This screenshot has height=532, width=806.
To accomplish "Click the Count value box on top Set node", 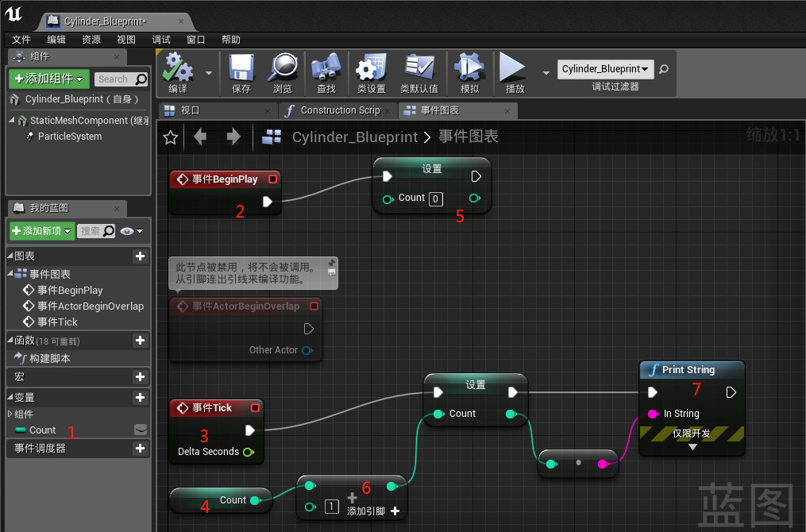I will click(x=435, y=199).
